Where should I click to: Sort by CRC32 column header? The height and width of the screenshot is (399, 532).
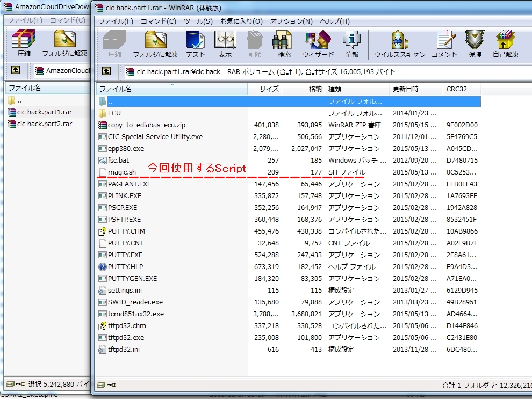coord(462,89)
